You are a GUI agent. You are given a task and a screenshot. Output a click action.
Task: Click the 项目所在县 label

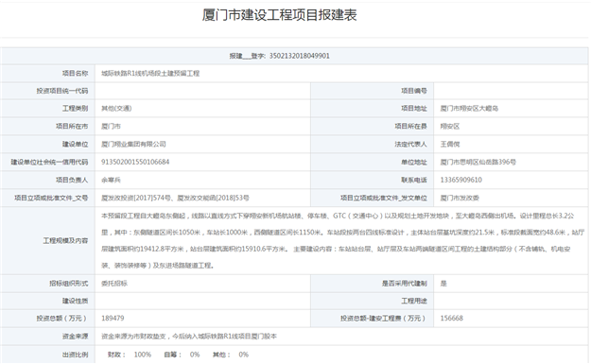[410, 127]
